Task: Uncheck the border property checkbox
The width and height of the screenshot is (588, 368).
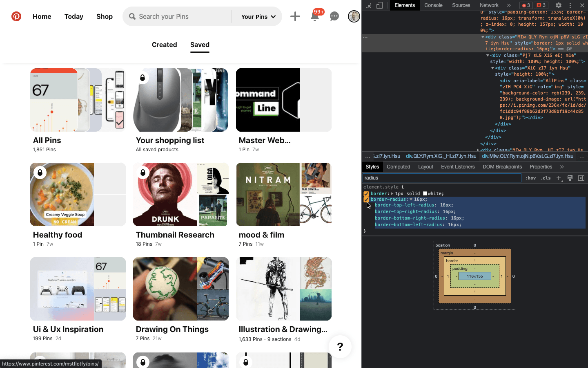Action: [x=366, y=194]
